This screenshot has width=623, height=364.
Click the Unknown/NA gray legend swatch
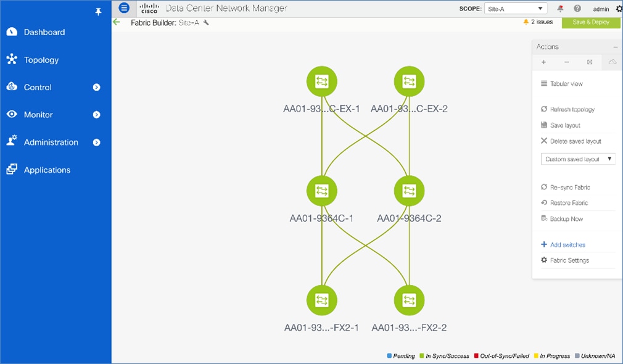[577, 355]
